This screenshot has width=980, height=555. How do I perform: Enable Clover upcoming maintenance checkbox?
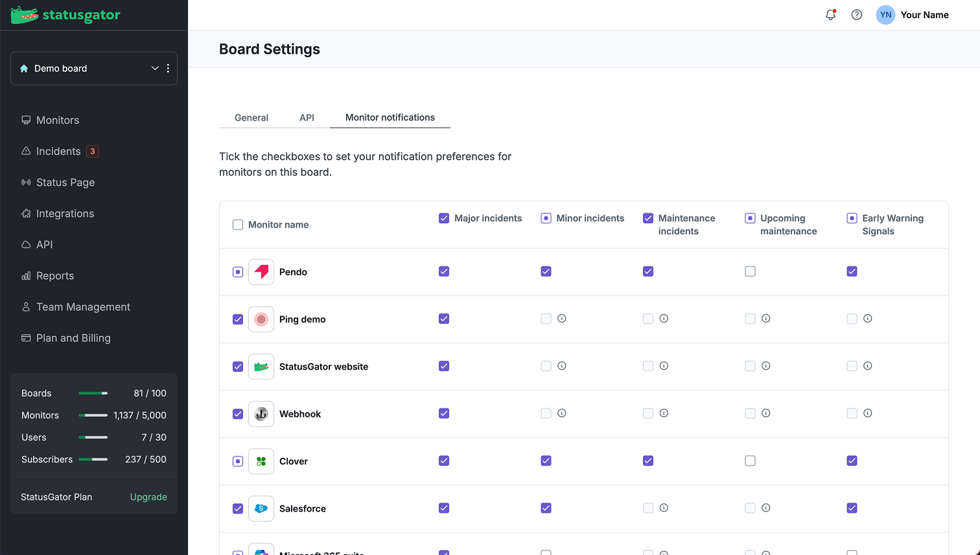[x=750, y=460]
